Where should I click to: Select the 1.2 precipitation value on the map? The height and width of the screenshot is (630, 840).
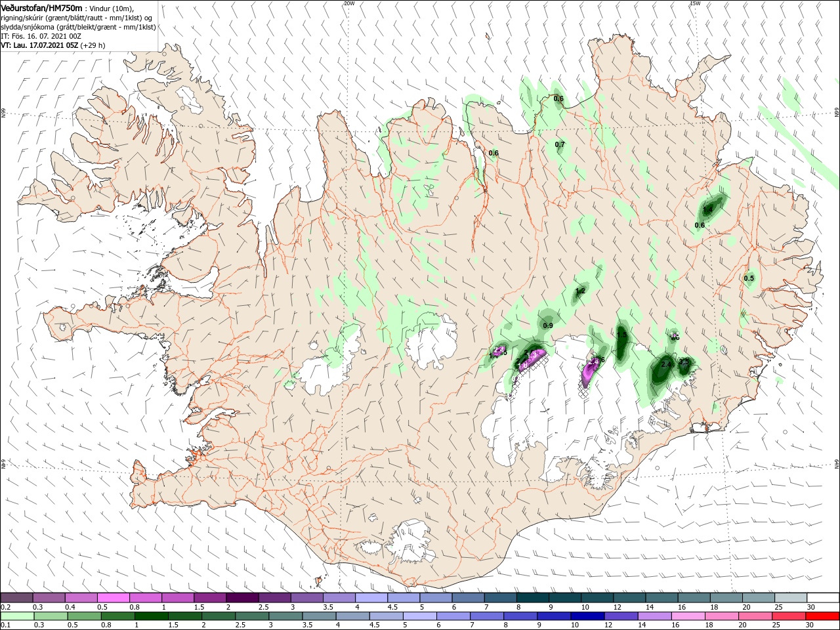[580, 291]
